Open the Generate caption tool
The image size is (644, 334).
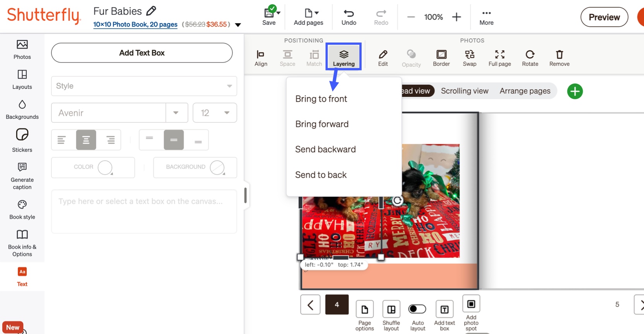[x=22, y=176]
